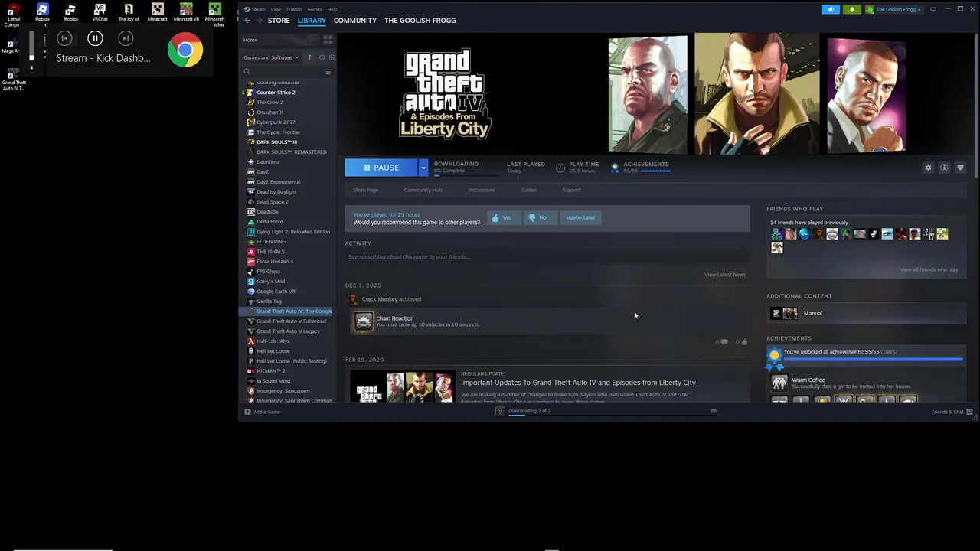Image resolution: width=980 pixels, height=551 pixels.
Task: Open the Store Page link
Action: (366, 190)
